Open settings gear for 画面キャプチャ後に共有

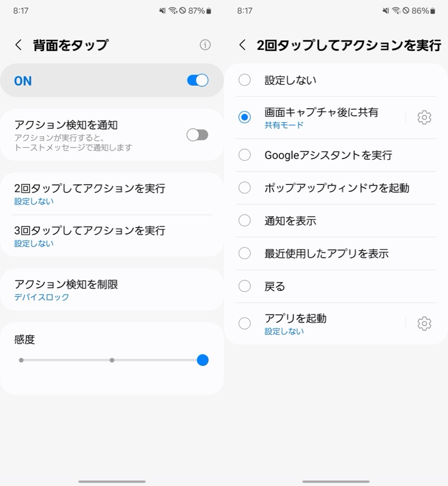pos(424,117)
